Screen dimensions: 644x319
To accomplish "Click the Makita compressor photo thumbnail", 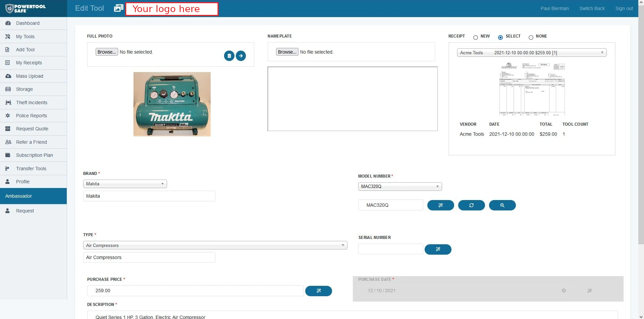I will [x=172, y=104].
